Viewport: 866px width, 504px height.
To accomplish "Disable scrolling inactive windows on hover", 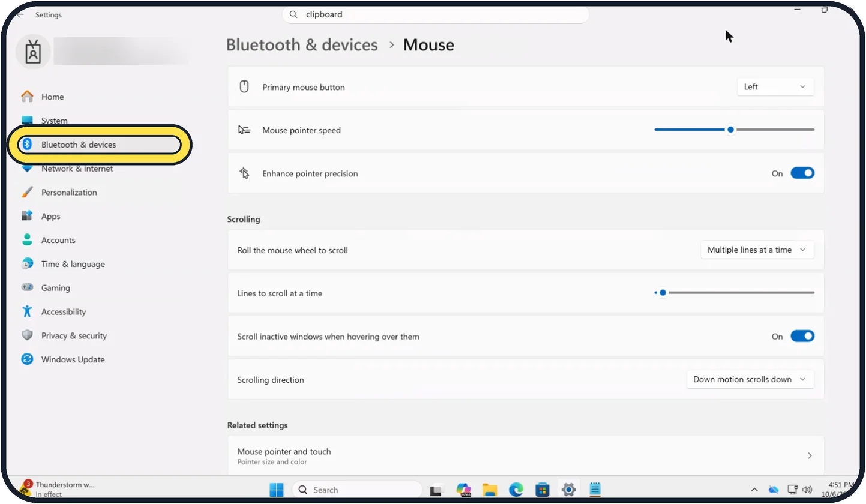I will 802,337.
